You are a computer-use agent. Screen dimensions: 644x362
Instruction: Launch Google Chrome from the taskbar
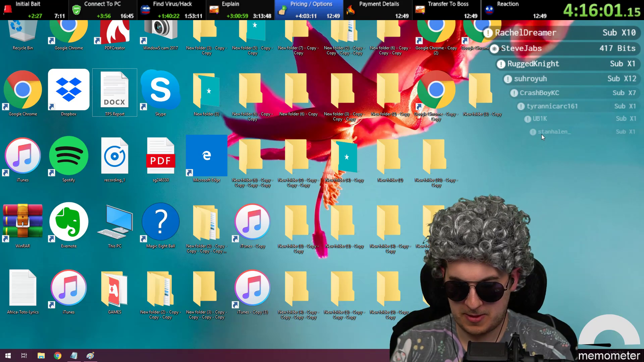[58, 356]
